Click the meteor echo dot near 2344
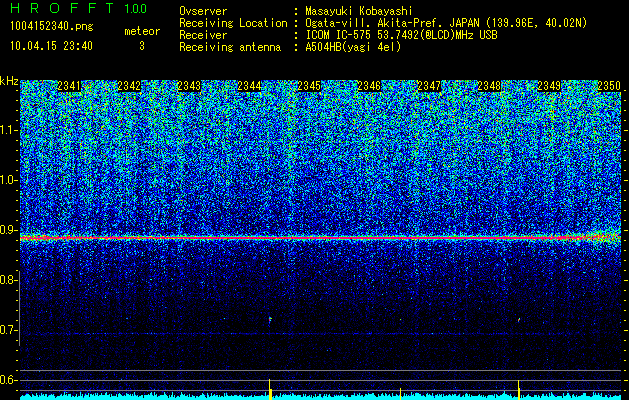Viewport: 629px width, 400px height. [x=270, y=319]
